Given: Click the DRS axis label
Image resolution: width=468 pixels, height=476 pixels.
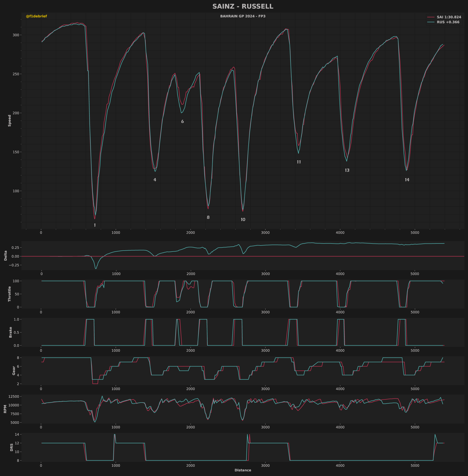Looking at the screenshot, I should coord(11,447).
